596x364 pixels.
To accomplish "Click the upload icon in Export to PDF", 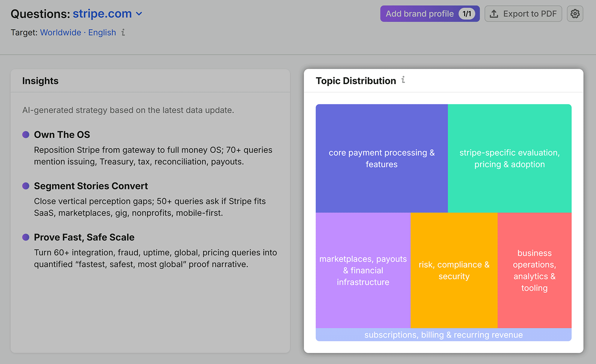I will point(494,14).
